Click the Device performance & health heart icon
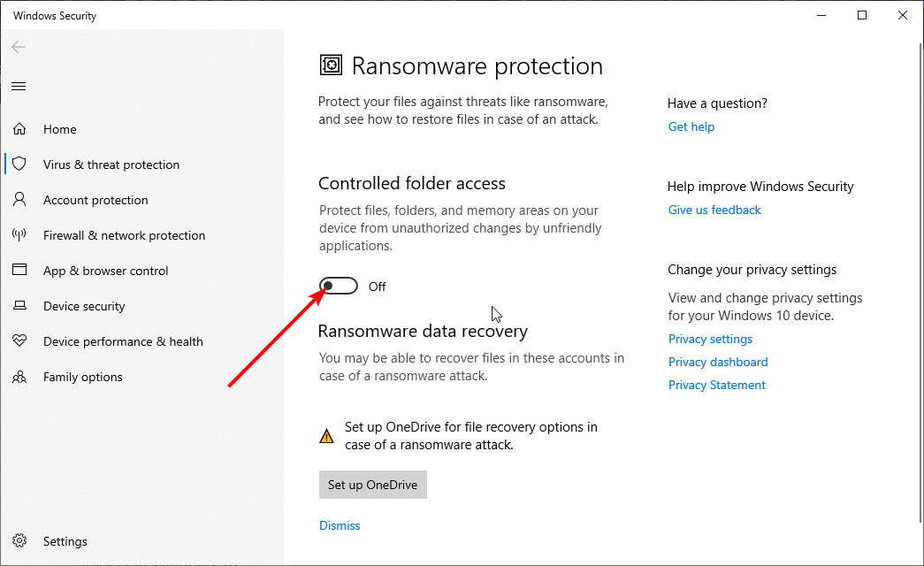The image size is (924, 566). 19,341
